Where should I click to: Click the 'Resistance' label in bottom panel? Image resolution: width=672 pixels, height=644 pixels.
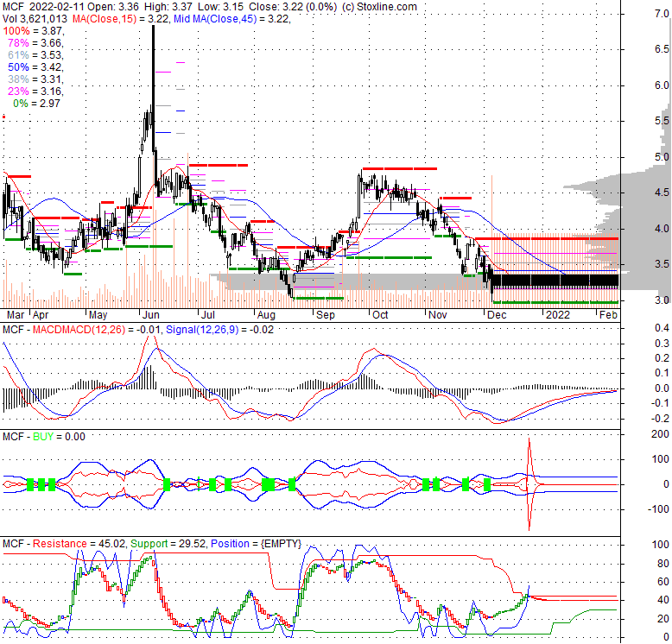click(60, 544)
